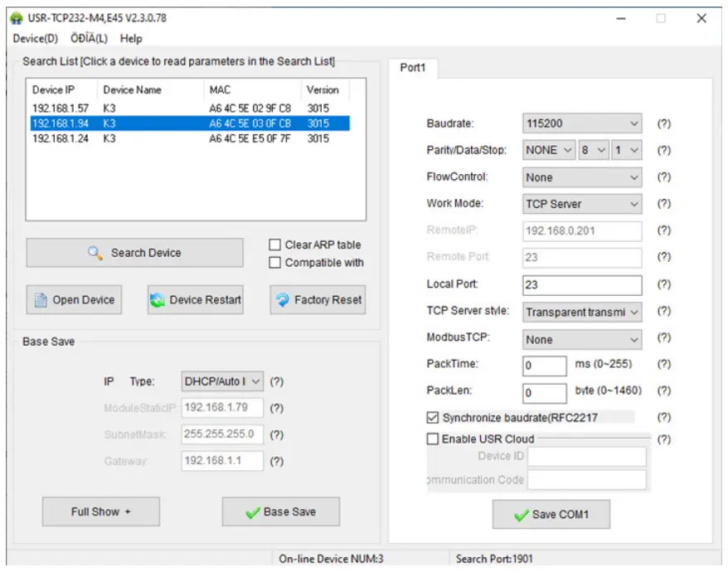Open the Help menu
Viewport: 728px width, 572px height.
[131, 38]
